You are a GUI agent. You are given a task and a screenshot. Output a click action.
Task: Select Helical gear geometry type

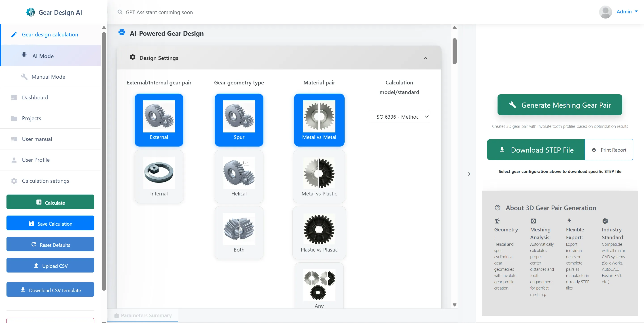pyautogui.click(x=239, y=176)
